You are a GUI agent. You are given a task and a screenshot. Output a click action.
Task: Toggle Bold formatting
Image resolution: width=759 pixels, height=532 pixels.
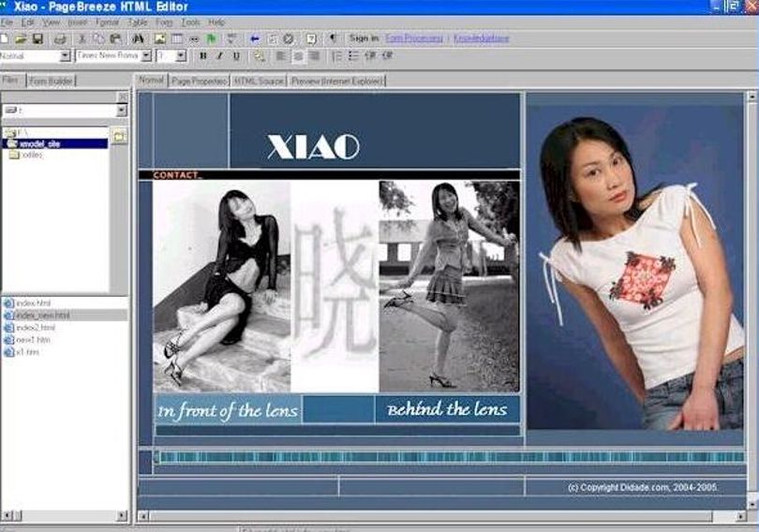[203, 56]
